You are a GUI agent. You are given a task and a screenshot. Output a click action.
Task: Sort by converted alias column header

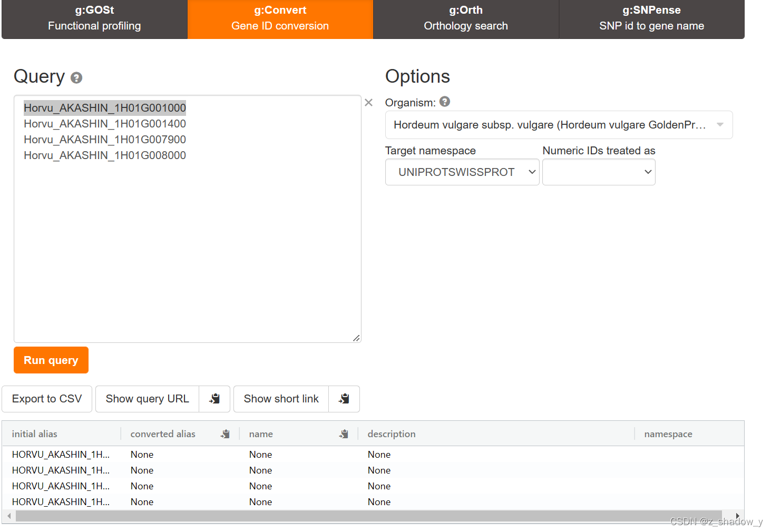tap(163, 434)
